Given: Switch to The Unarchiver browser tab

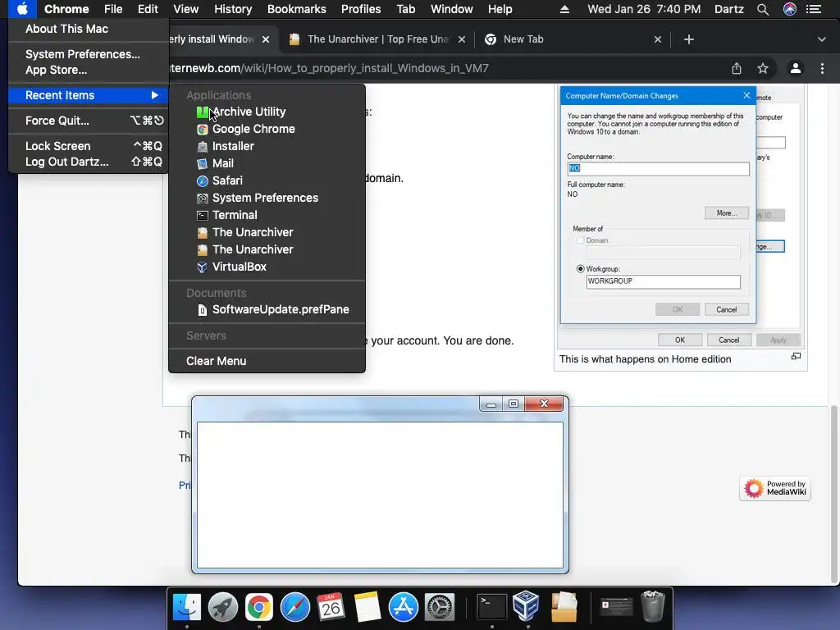Looking at the screenshot, I should (377, 39).
